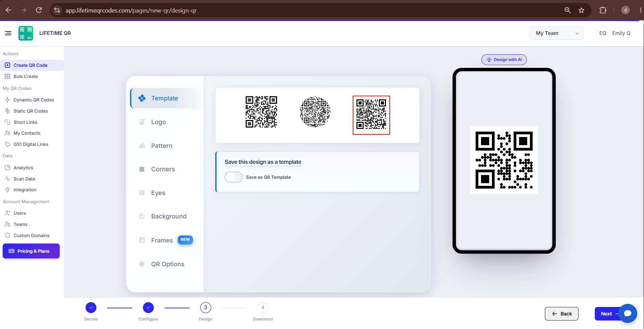This screenshot has width=644, height=329.
Task: Click the Logo tab edit icon
Action: point(142,122)
